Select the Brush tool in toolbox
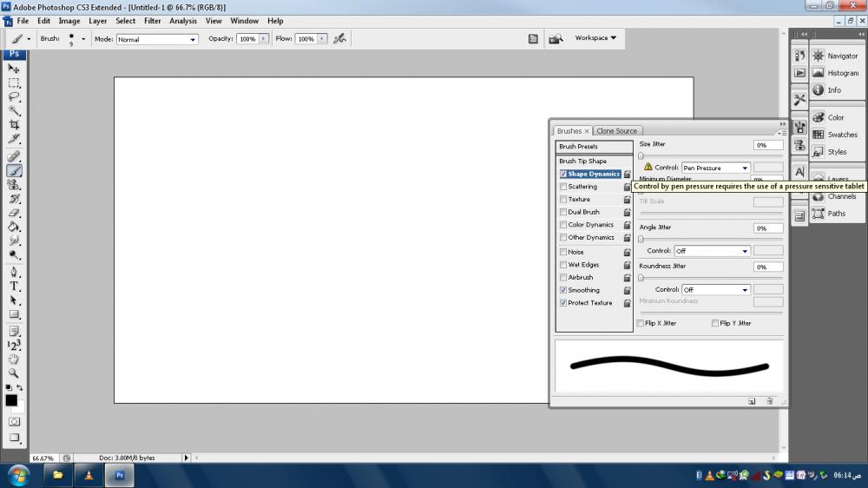The width and height of the screenshot is (868, 488). click(14, 170)
